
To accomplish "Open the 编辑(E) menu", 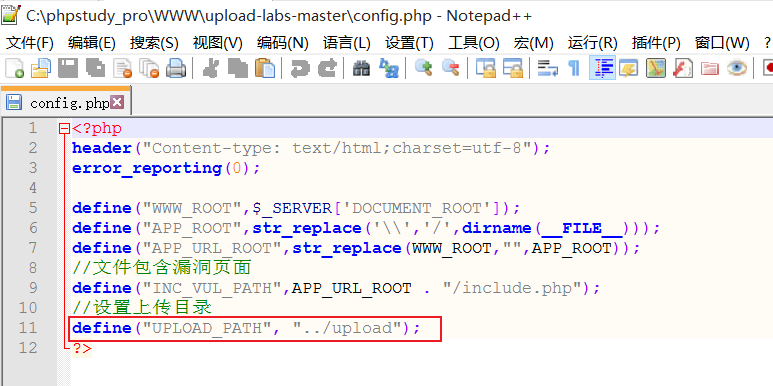I will tap(92, 43).
